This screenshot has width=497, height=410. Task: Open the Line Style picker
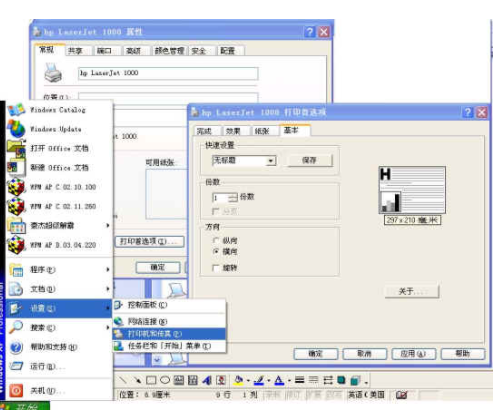coord(299,380)
